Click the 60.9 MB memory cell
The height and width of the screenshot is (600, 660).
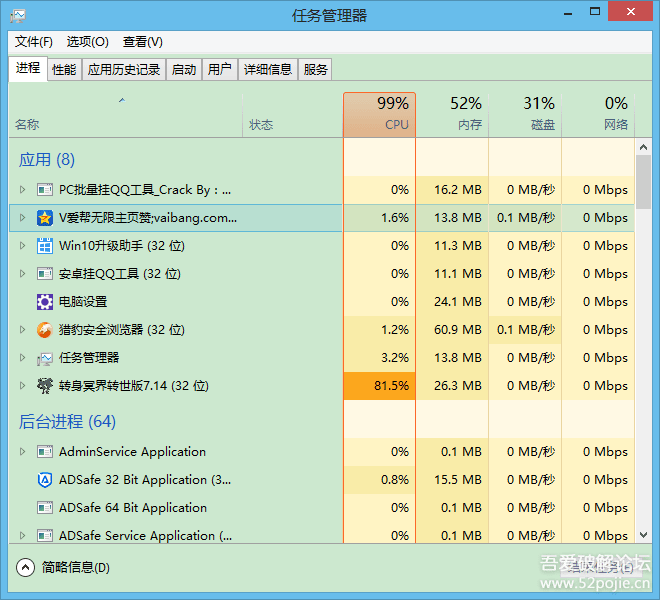(x=452, y=330)
